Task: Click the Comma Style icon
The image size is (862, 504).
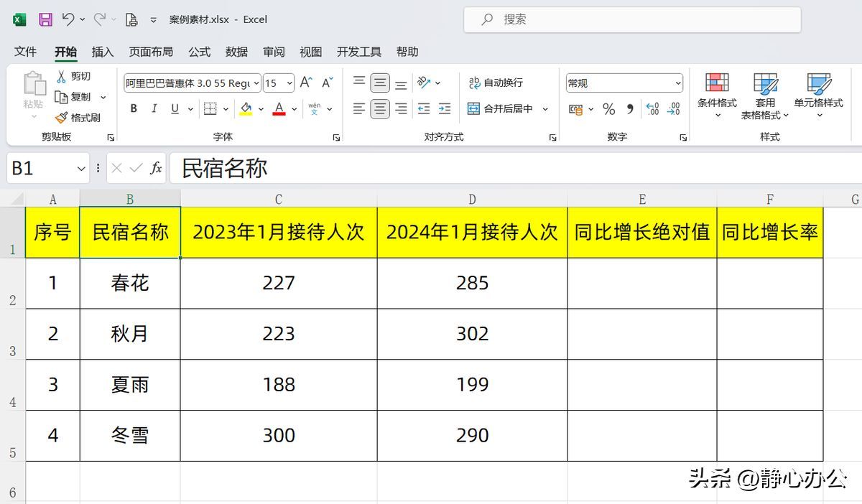Action: click(x=629, y=109)
